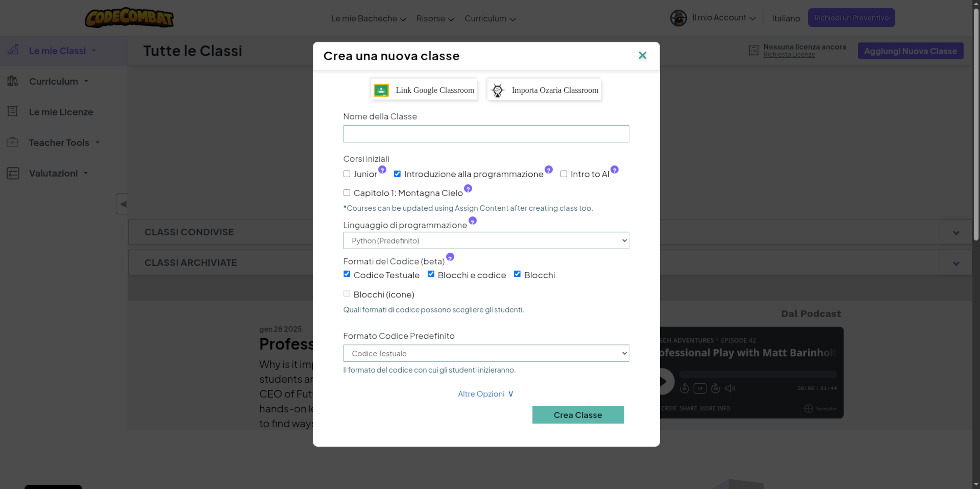Click the Richiesta Licenze link
980x489 pixels.
click(x=789, y=54)
